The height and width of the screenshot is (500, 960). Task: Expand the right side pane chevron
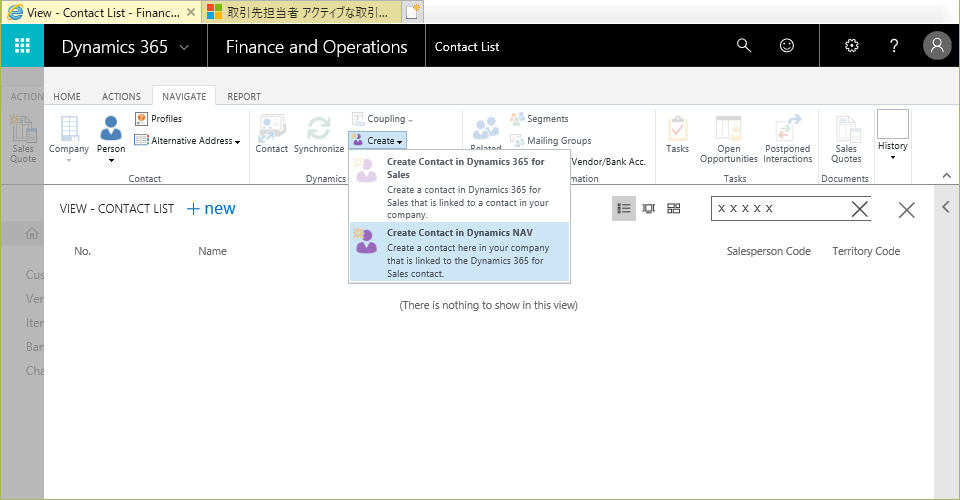(946, 207)
